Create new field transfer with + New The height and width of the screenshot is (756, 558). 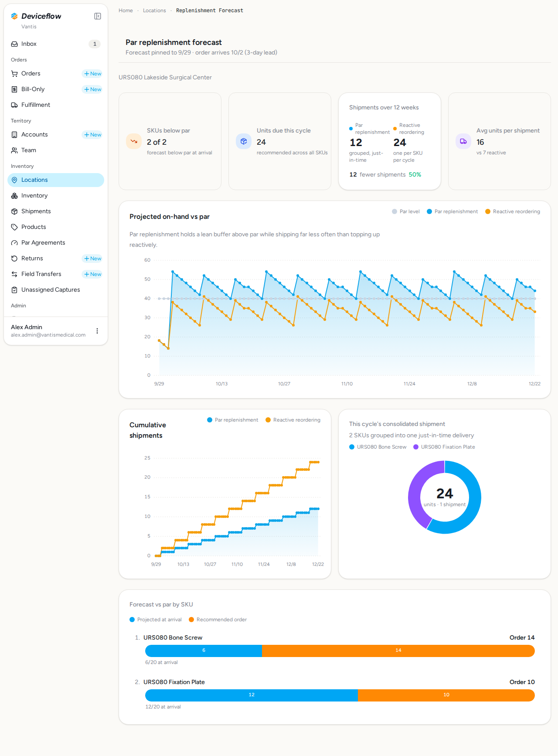tap(93, 274)
